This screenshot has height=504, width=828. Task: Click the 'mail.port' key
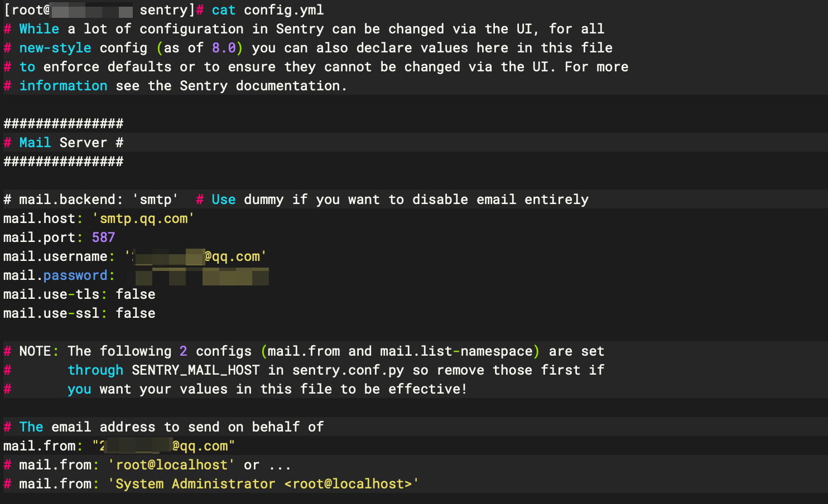39,238
